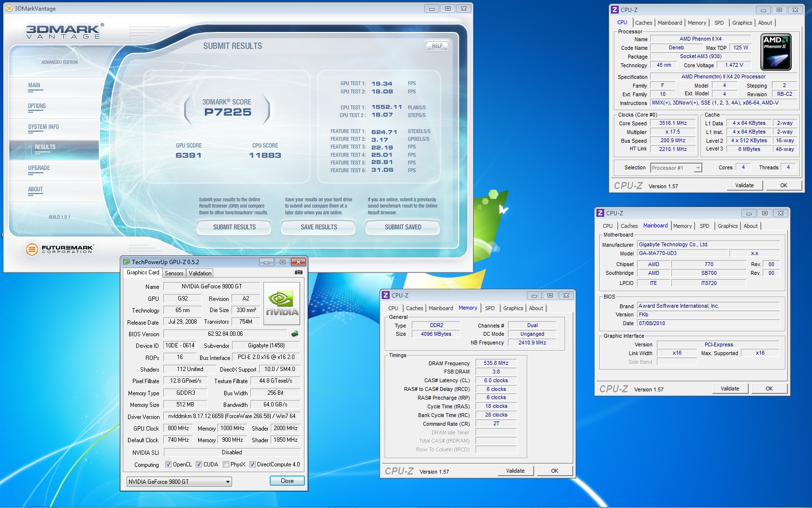The image size is (812, 508).
Task: Click the Driver Version field in GPU-Z
Action: (232, 416)
